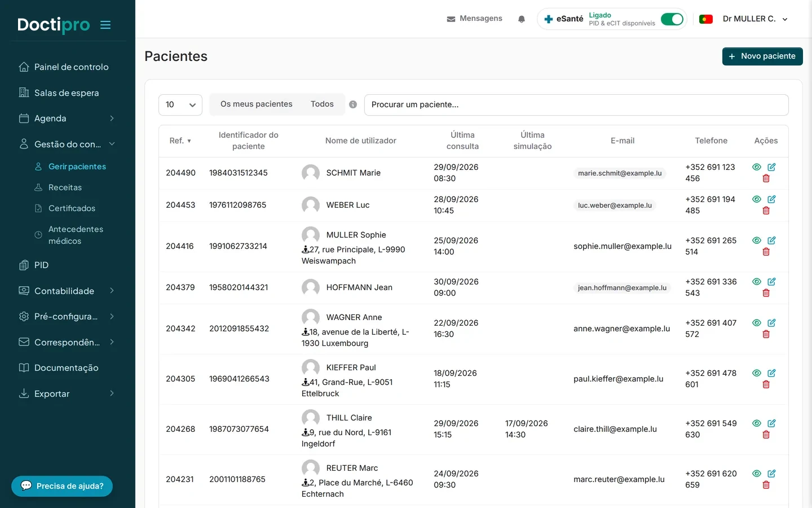This screenshot has height=508, width=812.
Task: Delete KIEFFER Paul from the list
Action: [766, 384]
